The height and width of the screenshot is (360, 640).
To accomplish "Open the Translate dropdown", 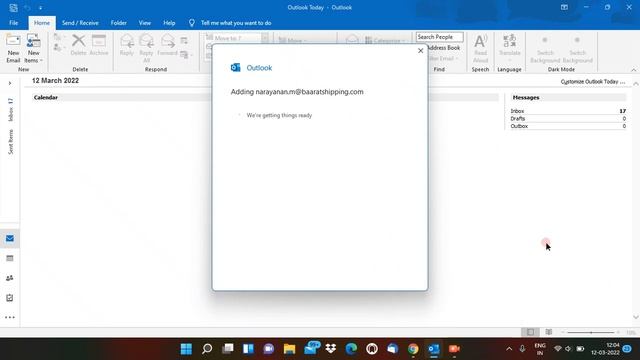I will click(509, 48).
